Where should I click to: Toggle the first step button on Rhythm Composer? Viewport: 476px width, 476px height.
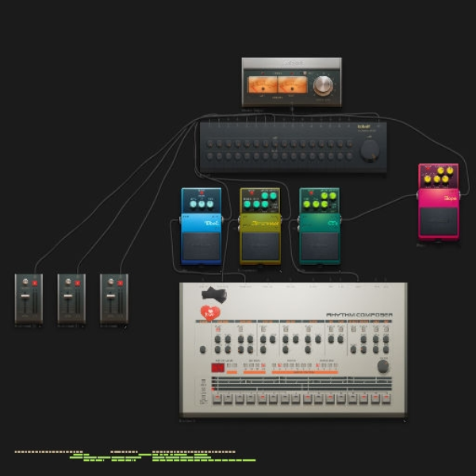coord(217,398)
